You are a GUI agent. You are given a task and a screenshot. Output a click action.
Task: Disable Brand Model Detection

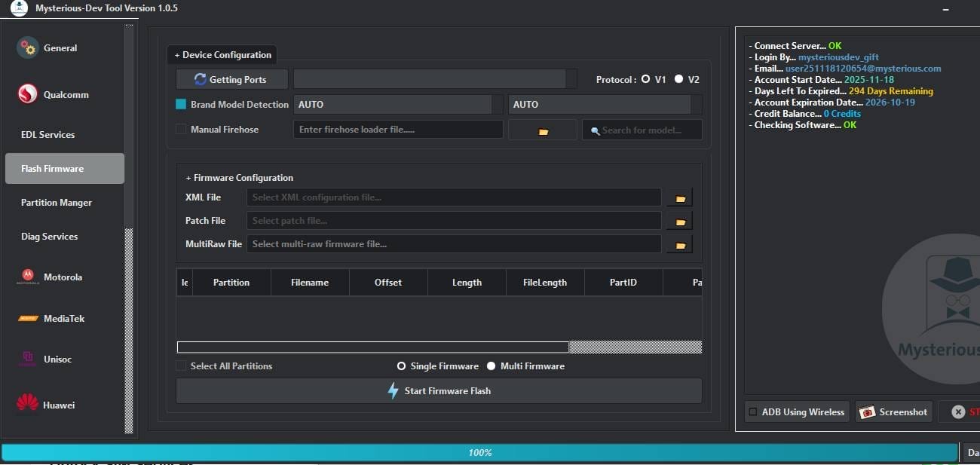[180, 104]
